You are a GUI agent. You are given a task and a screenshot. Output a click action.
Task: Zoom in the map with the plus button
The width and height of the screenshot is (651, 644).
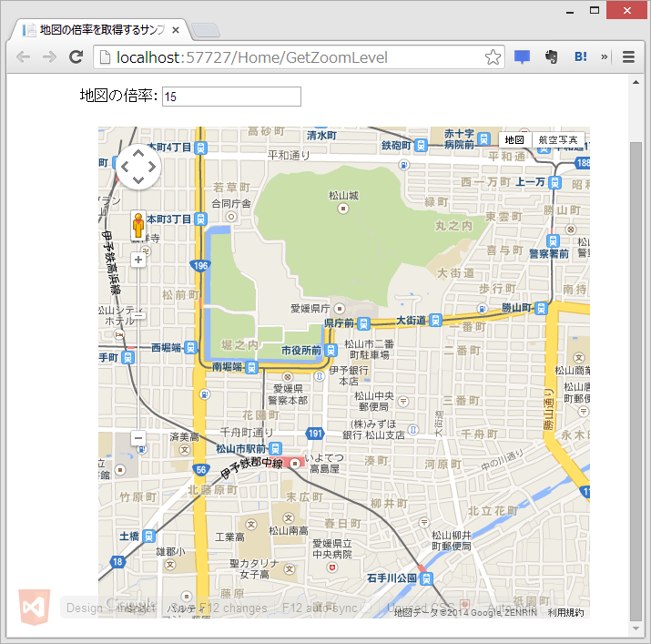pyautogui.click(x=138, y=260)
